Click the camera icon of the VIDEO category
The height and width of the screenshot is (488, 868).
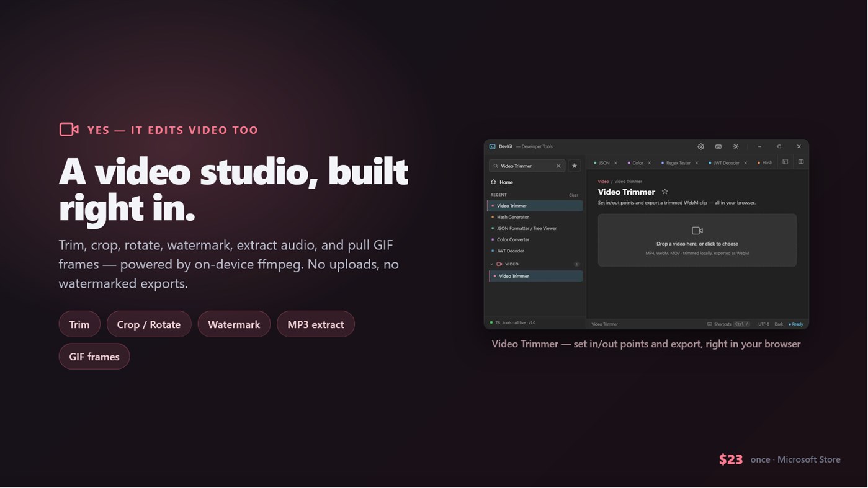(x=499, y=264)
